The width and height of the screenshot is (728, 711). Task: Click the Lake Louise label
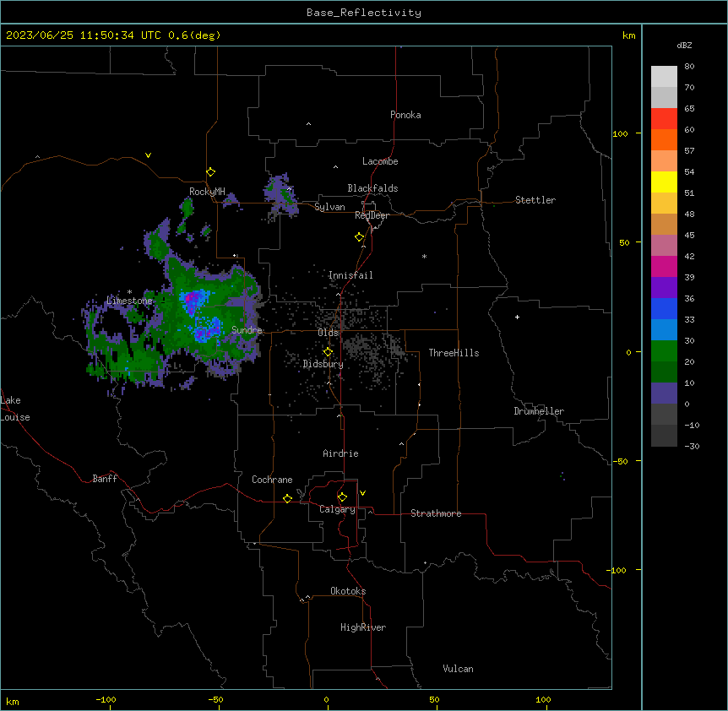14,409
